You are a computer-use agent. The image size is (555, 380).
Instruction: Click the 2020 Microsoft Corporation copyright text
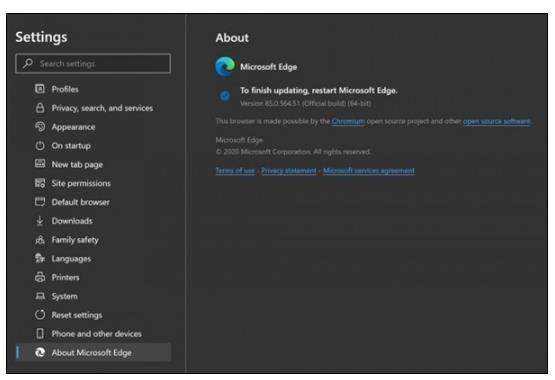pos(293,152)
